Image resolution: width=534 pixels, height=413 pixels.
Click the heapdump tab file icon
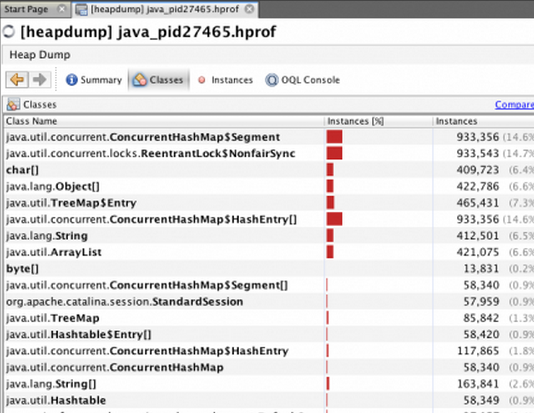point(81,10)
